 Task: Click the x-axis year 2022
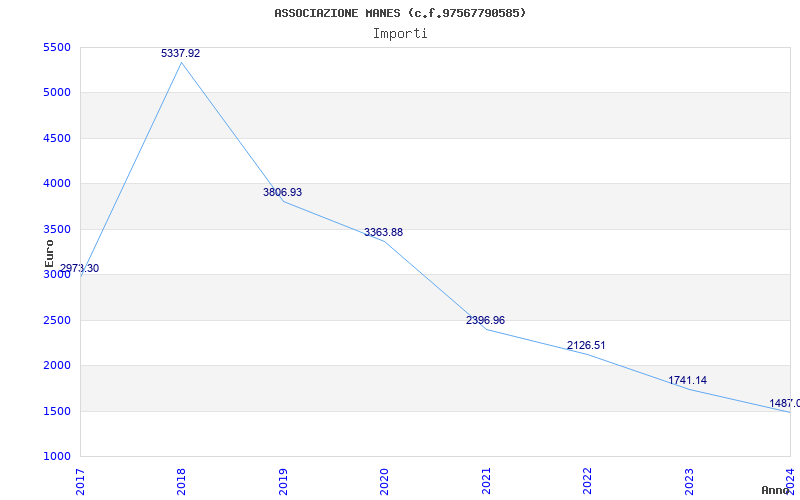pyautogui.click(x=587, y=482)
